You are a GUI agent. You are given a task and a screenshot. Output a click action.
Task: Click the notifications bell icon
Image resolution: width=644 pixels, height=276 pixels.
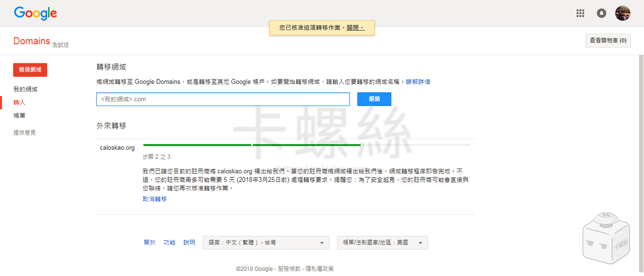tap(601, 14)
